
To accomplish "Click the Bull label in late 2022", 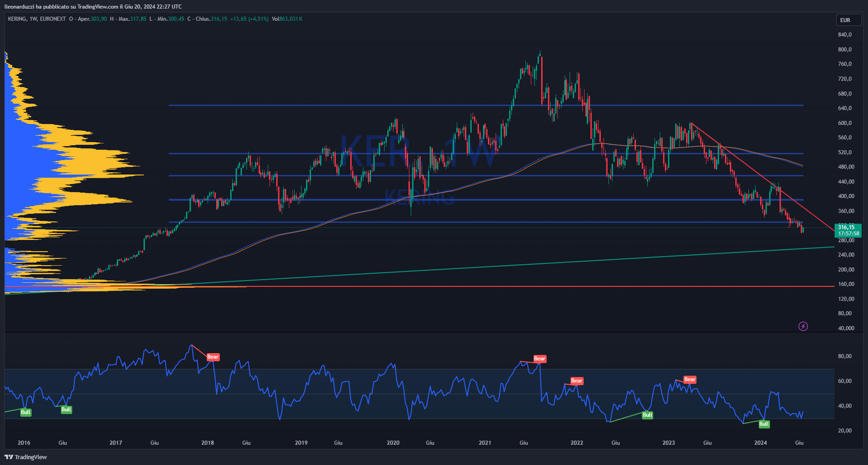I will pos(648,415).
